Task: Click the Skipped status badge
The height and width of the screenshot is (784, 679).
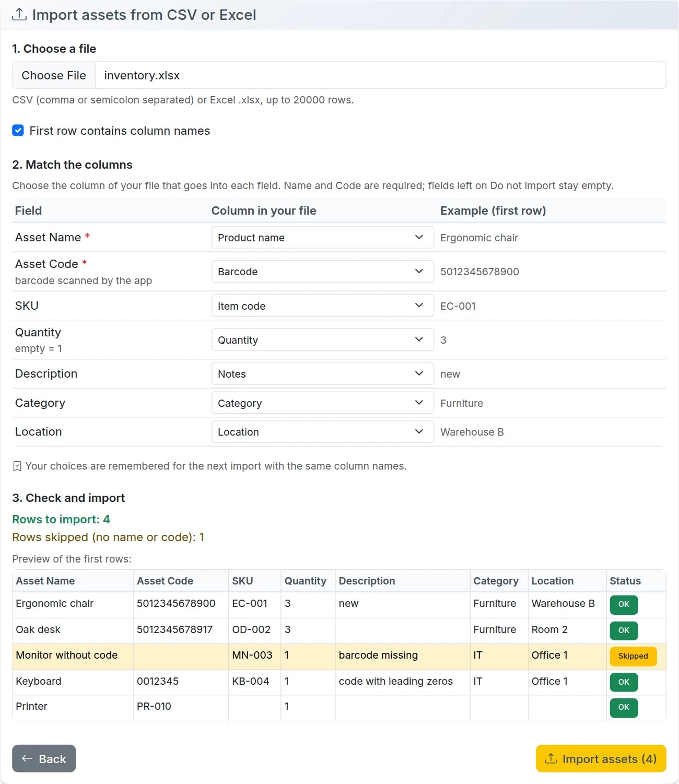Action: point(633,656)
